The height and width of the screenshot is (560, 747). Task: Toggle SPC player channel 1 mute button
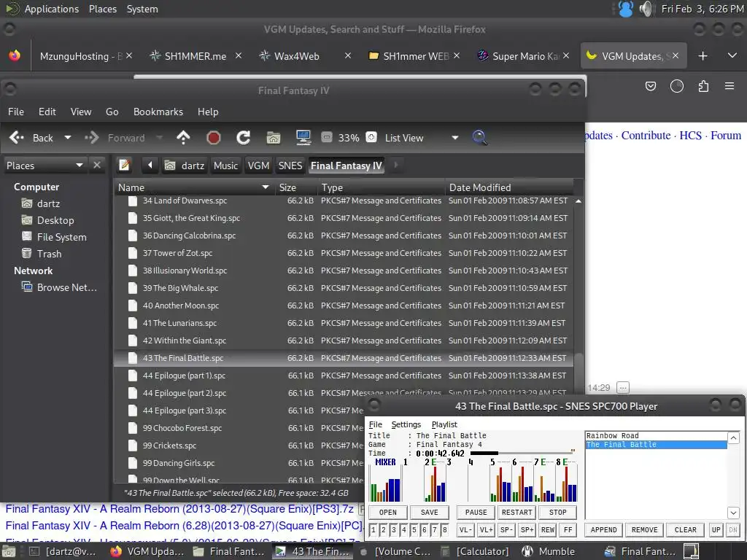[x=373, y=529]
